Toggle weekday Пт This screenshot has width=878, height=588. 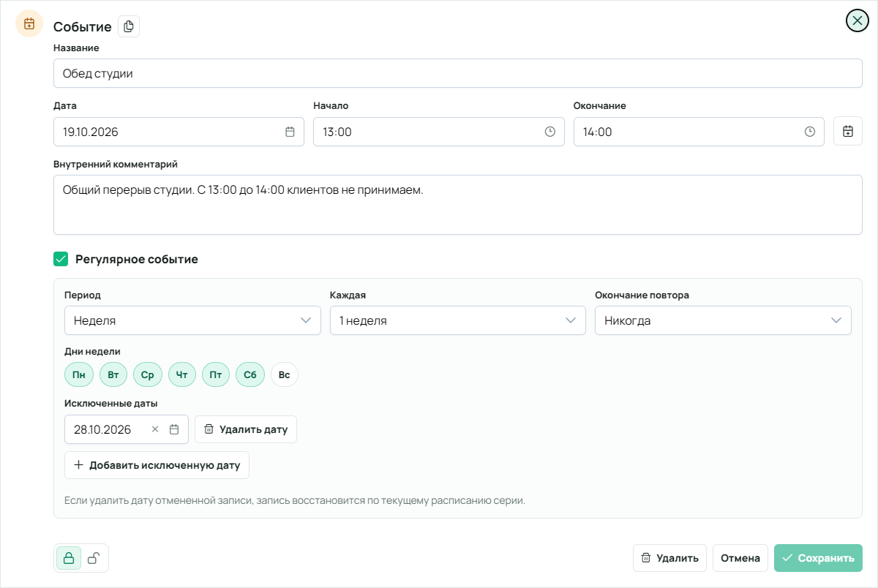point(216,375)
